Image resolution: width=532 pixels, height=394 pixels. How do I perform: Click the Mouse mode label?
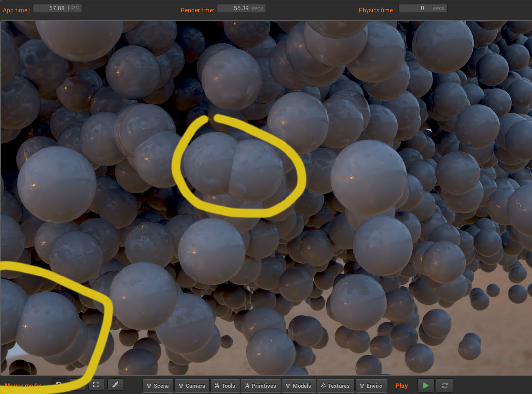point(23,385)
